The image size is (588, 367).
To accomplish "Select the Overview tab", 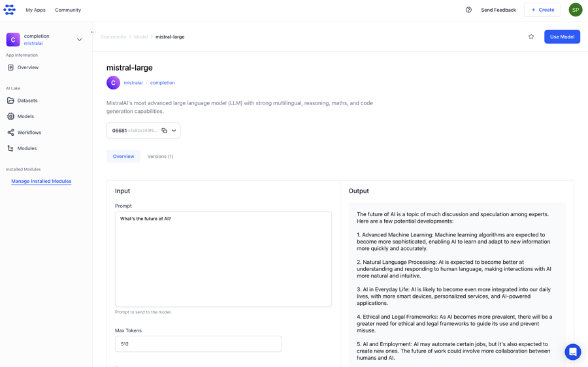I will [123, 157].
